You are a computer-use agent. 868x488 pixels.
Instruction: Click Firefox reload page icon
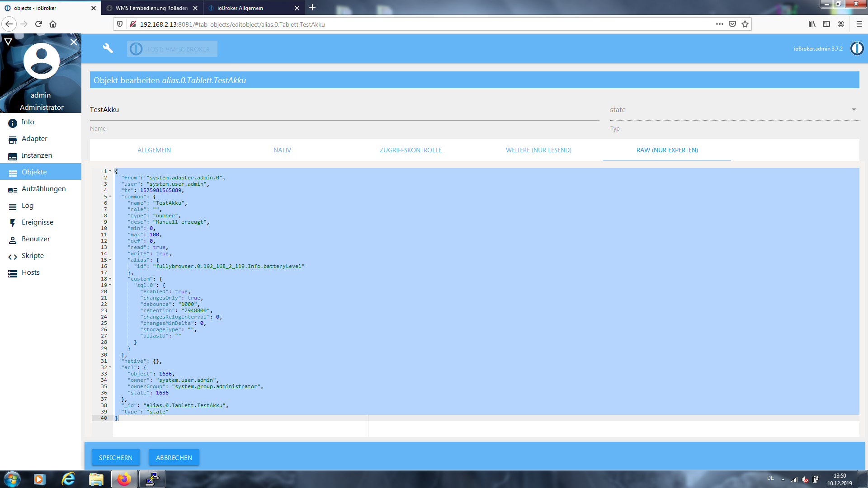(38, 24)
